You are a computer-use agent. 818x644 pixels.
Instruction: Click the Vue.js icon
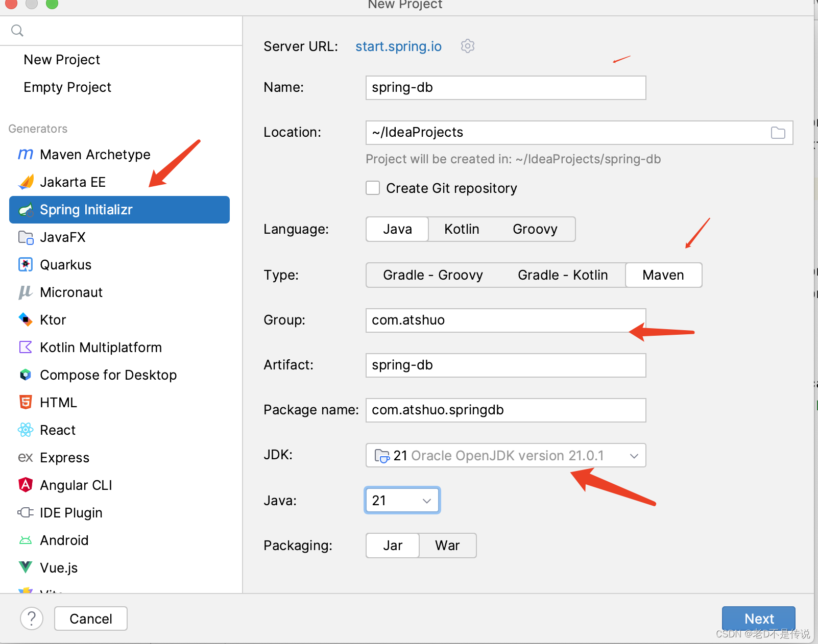(26, 567)
